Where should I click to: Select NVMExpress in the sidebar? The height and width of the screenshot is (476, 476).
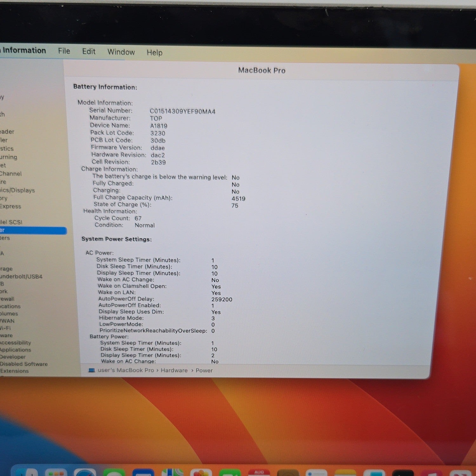pos(10,206)
